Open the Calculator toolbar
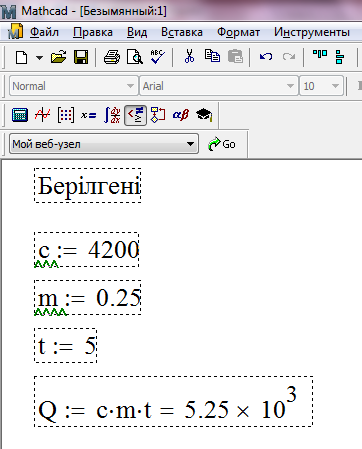Viewport: 362px width, 449px height. [x=20, y=115]
